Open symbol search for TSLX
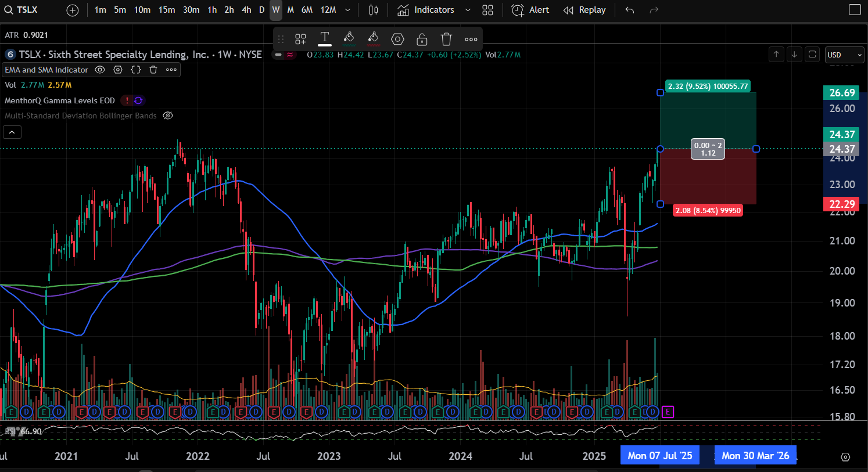 point(27,10)
